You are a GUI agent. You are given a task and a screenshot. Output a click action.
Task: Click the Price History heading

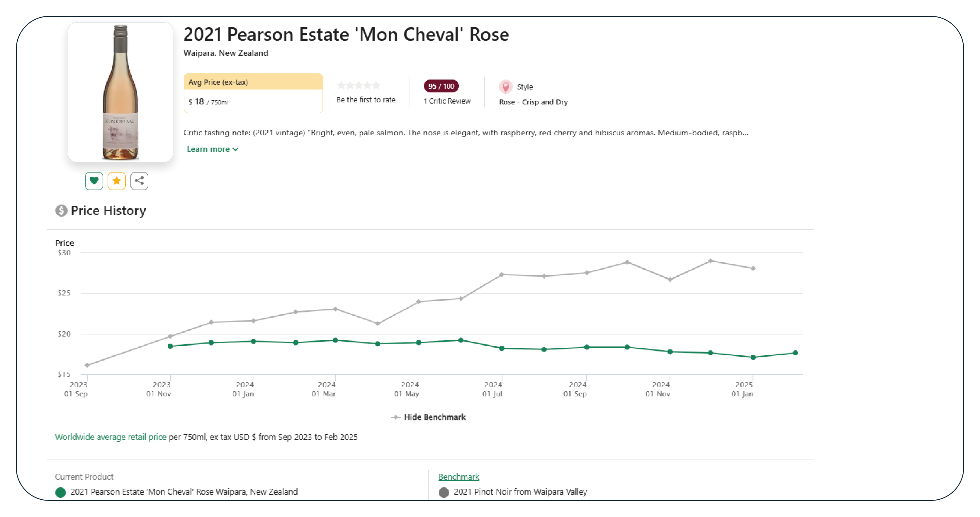point(108,211)
